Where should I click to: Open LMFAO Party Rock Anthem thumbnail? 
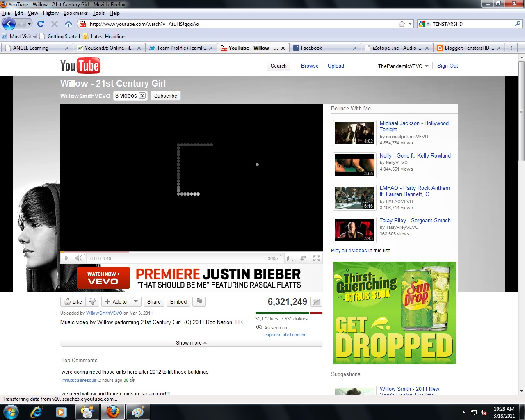(x=355, y=198)
